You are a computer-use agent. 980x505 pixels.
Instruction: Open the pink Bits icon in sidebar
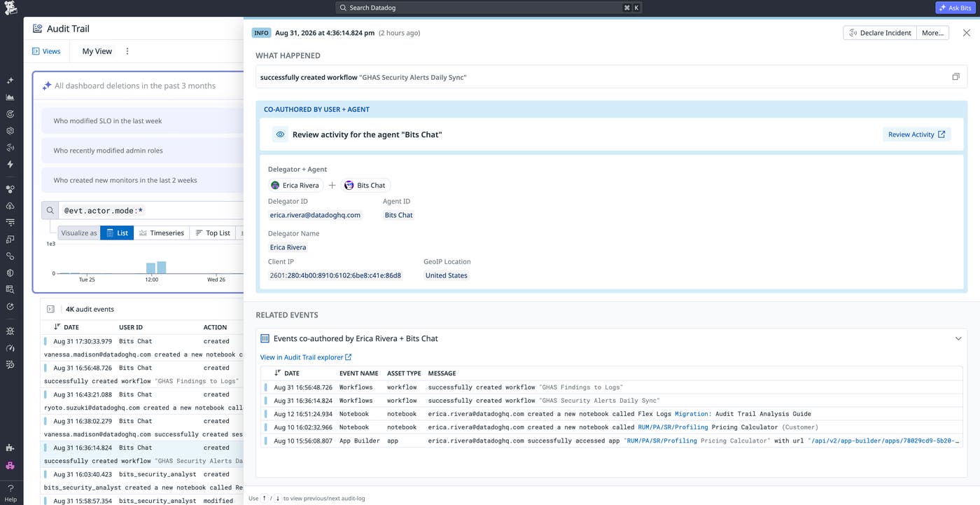(10, 466)
